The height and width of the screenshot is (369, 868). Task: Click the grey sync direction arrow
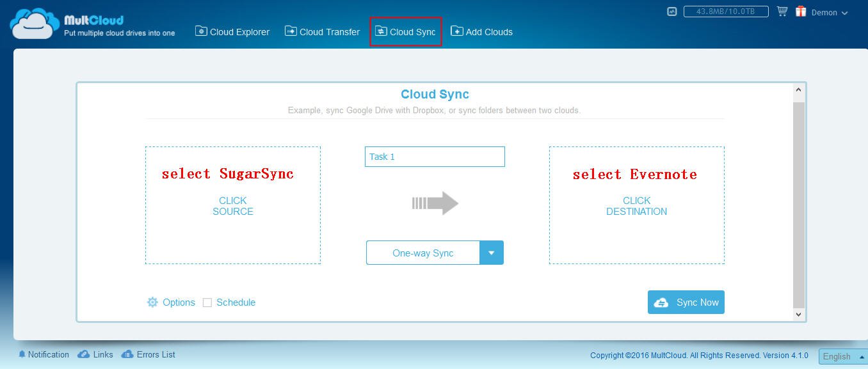click(435, 203)
